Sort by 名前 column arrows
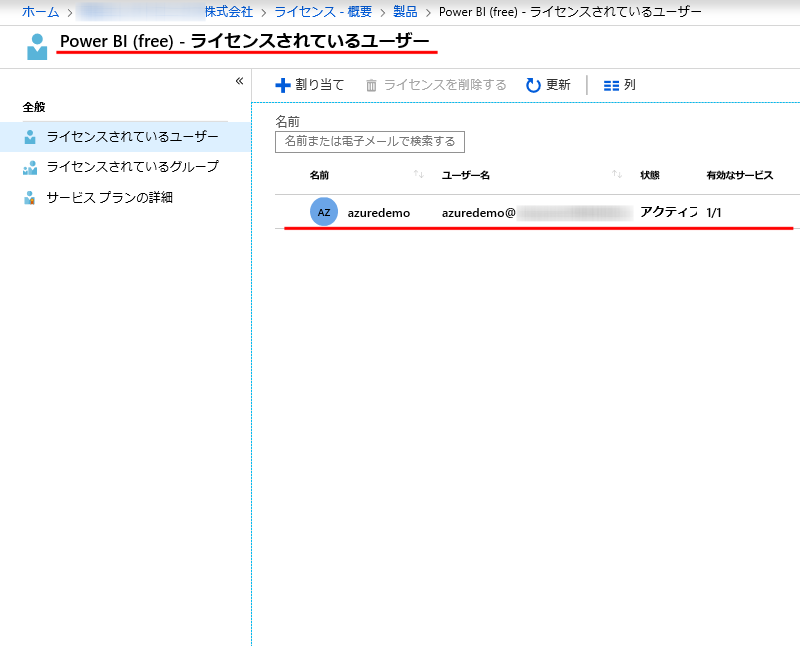Image resolution: width=800 pixels, height=646 pixels. [419, 175]
